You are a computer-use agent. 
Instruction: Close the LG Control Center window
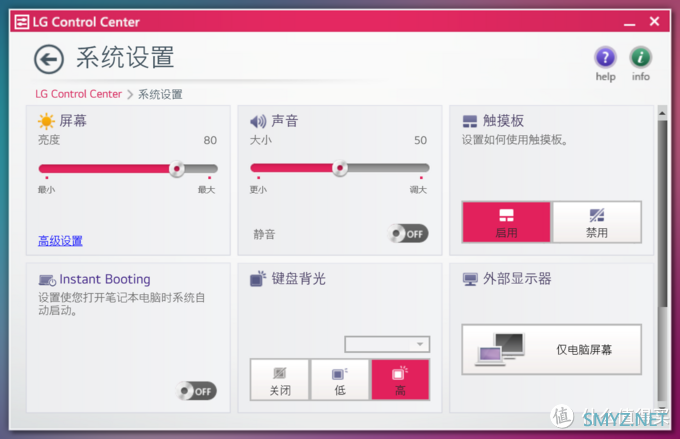pos(654,21)
